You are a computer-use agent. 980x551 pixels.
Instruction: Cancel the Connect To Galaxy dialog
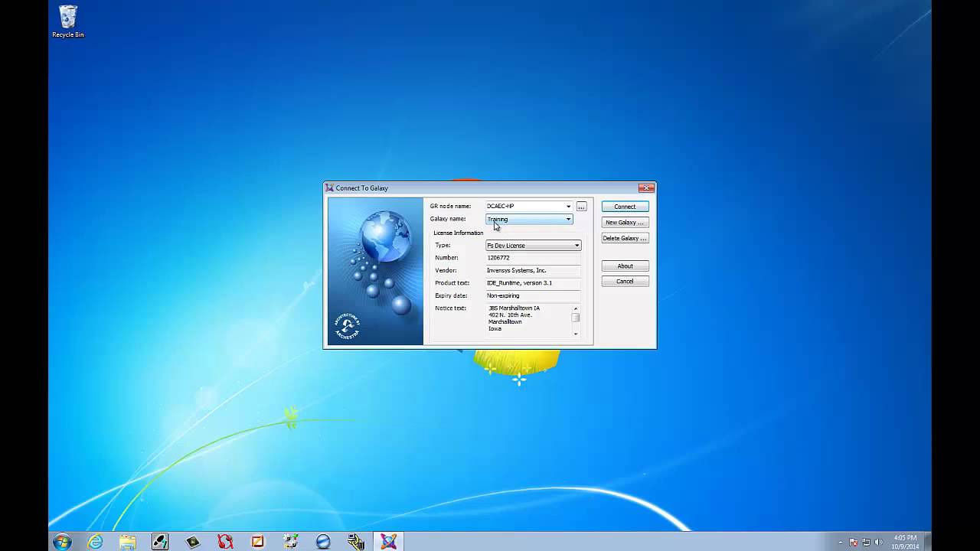[625, 282]
